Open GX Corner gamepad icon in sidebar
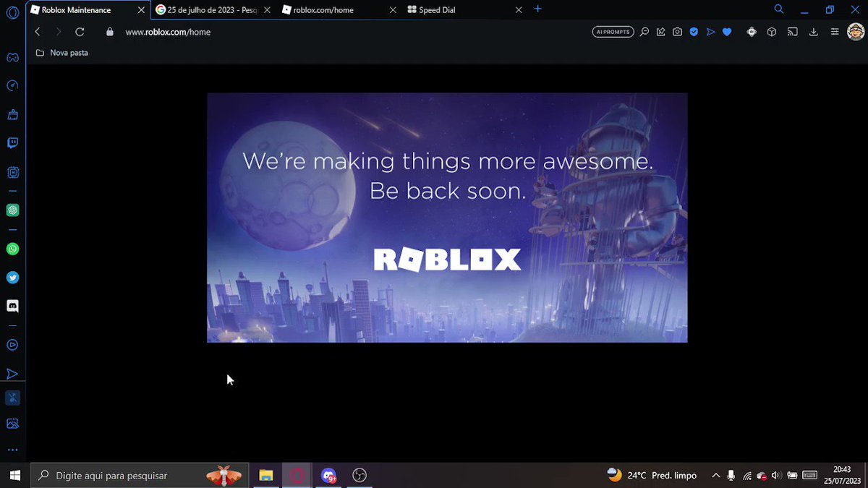 12,57
